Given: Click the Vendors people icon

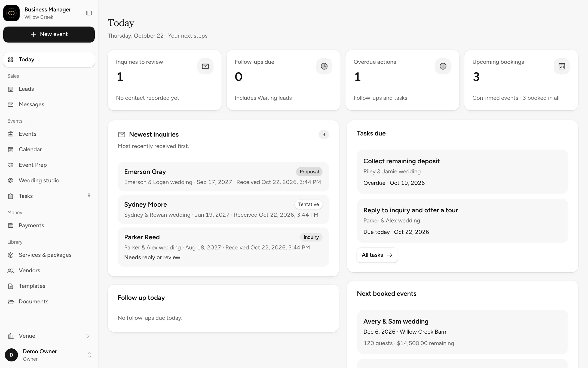Looking at the screenshot, I should pos(11,270).
